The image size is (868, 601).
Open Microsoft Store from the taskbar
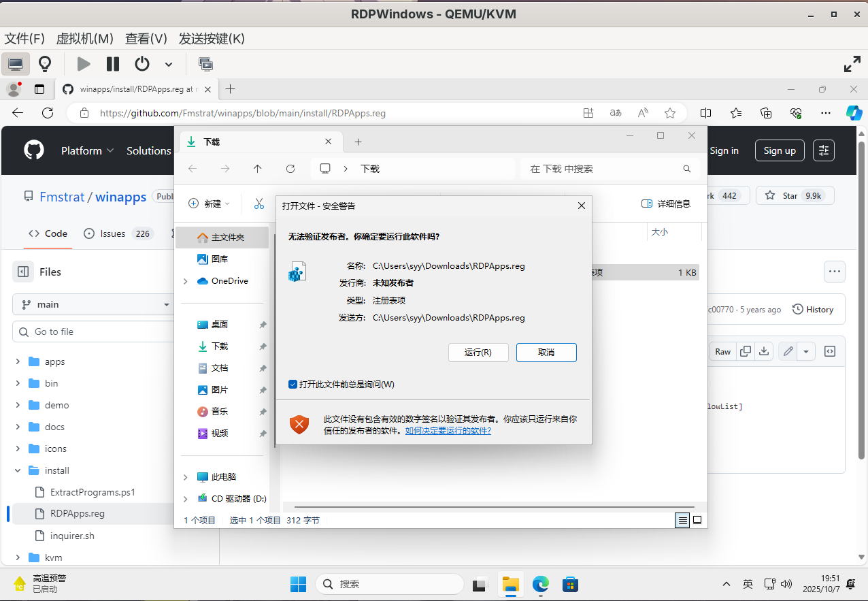click(x=570, y=584)
